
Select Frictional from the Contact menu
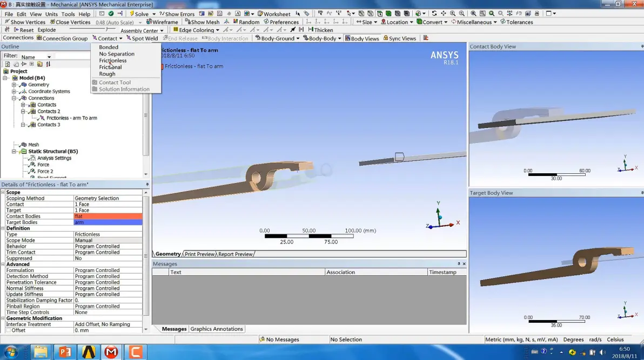point(110,67)
